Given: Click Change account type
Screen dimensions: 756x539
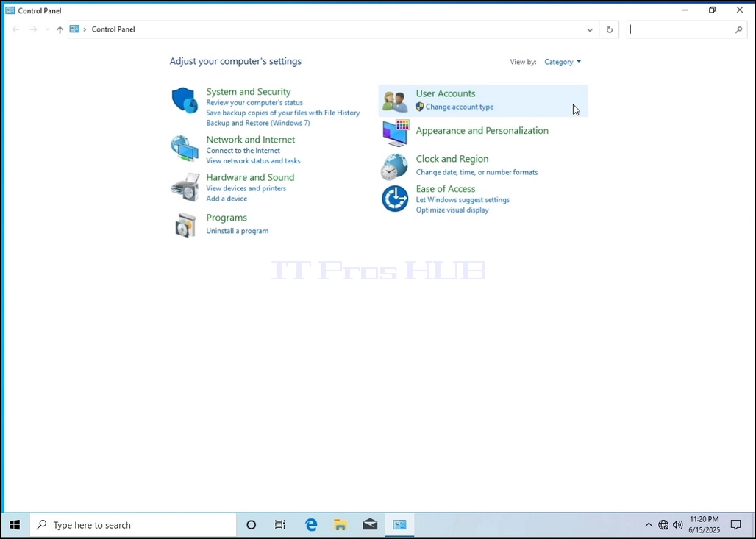Looking at the screenshot, I should tap(460, 107).
